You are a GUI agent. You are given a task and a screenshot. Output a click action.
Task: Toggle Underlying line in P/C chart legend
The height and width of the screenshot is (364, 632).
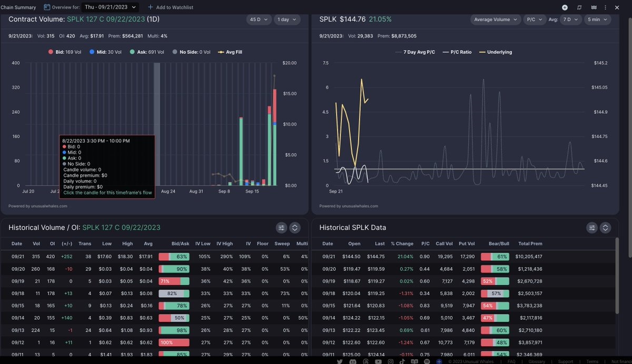[x=495, y=52]
